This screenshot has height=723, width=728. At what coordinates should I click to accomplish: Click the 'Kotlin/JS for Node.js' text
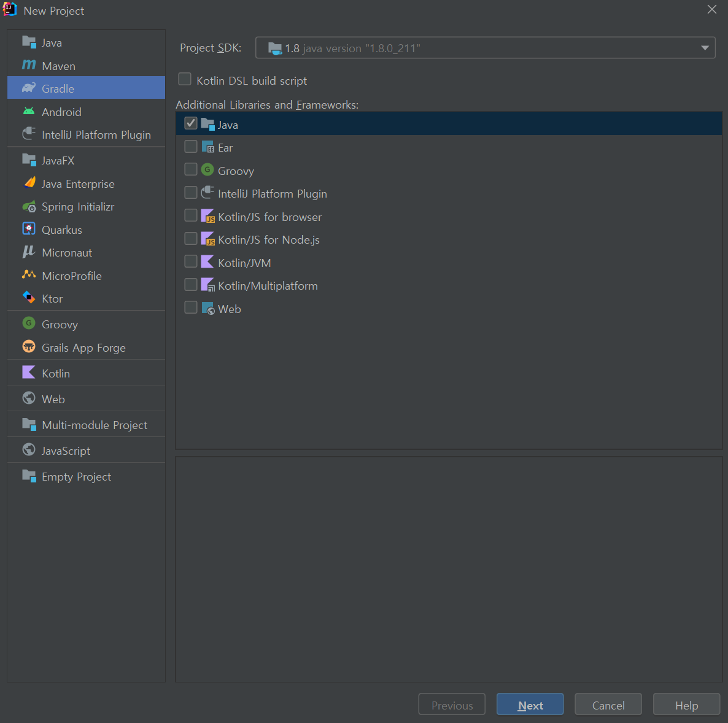tap(269, 239)
